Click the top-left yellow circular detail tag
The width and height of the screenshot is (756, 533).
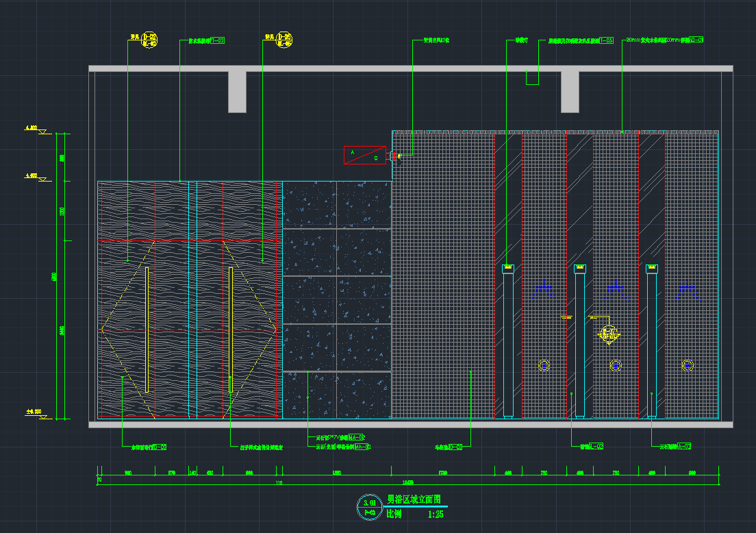149,40
